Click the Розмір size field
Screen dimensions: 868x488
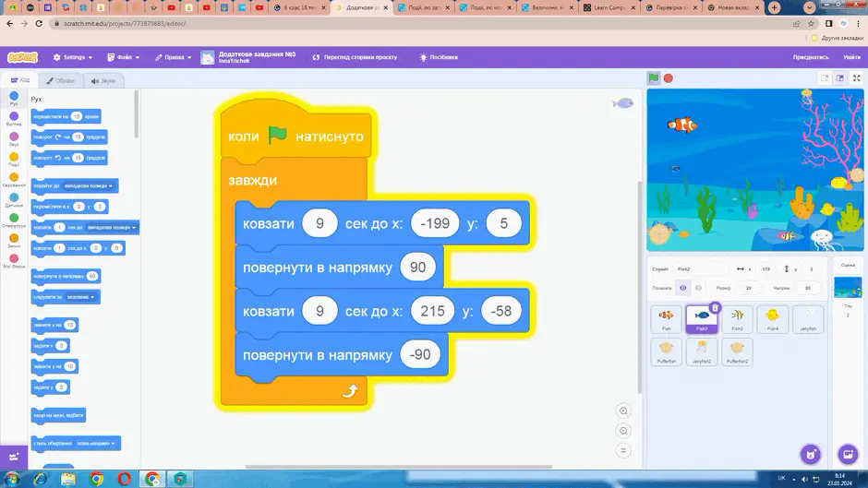(x=749, y=288)
